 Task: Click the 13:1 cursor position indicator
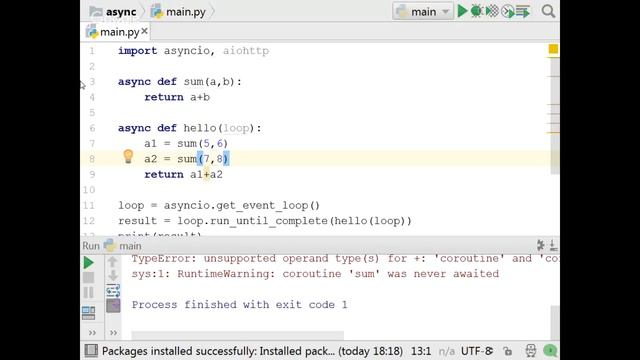pyautogui.click(x=421, y=351)
